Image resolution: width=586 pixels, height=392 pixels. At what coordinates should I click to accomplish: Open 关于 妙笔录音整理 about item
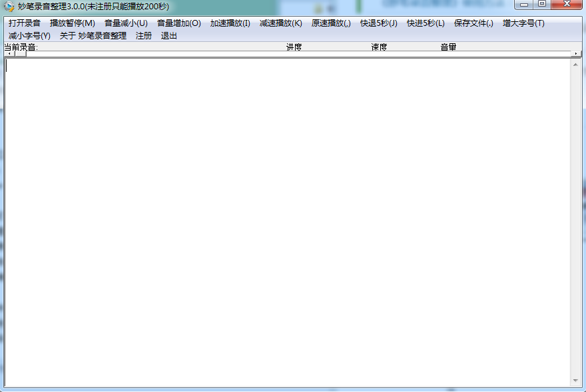pos(93,36)
